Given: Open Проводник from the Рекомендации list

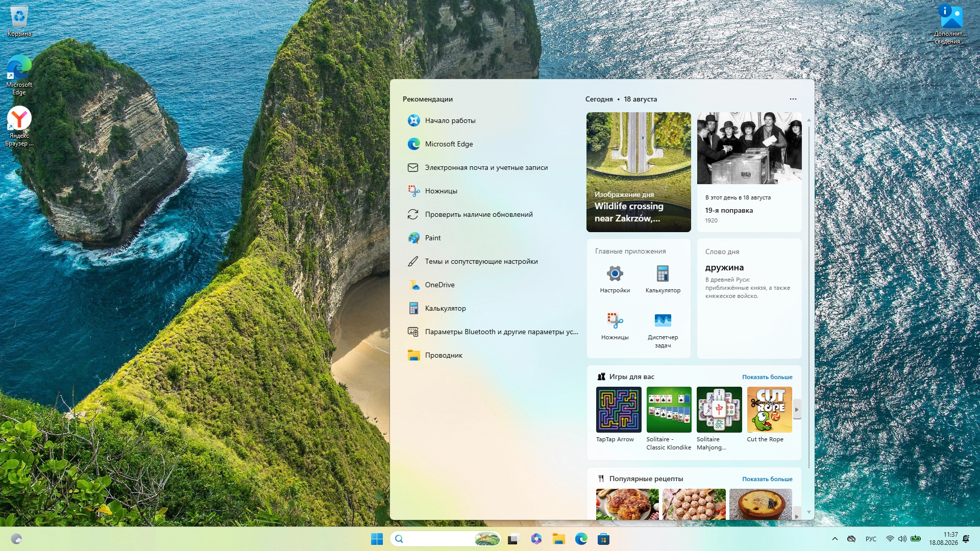Looking at the screenshot, I should pyautogui.click(x=490, y=355).
